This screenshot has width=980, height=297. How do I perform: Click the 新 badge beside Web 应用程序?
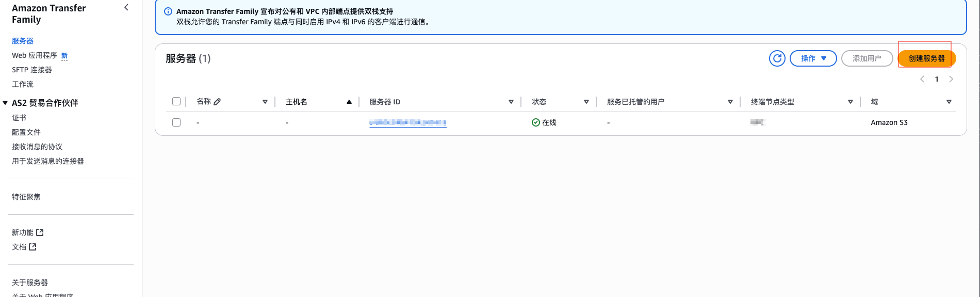tap(64, 55)
